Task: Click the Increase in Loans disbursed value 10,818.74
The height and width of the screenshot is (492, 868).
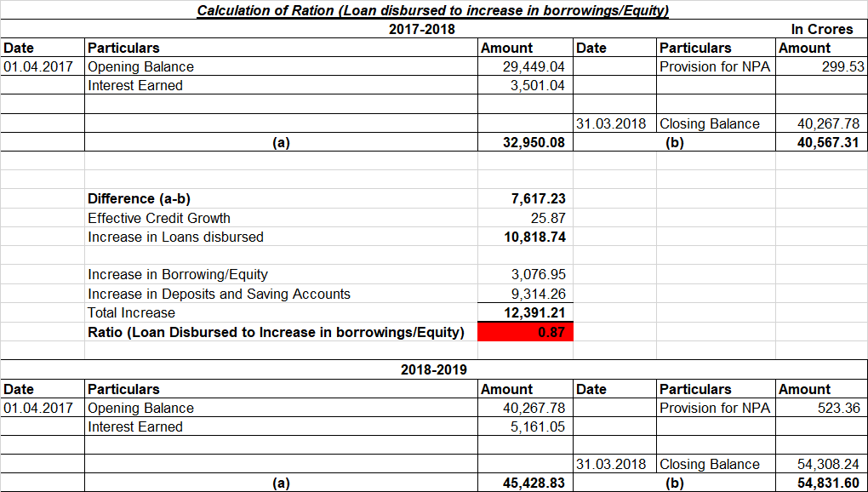Action: [526, 237]
